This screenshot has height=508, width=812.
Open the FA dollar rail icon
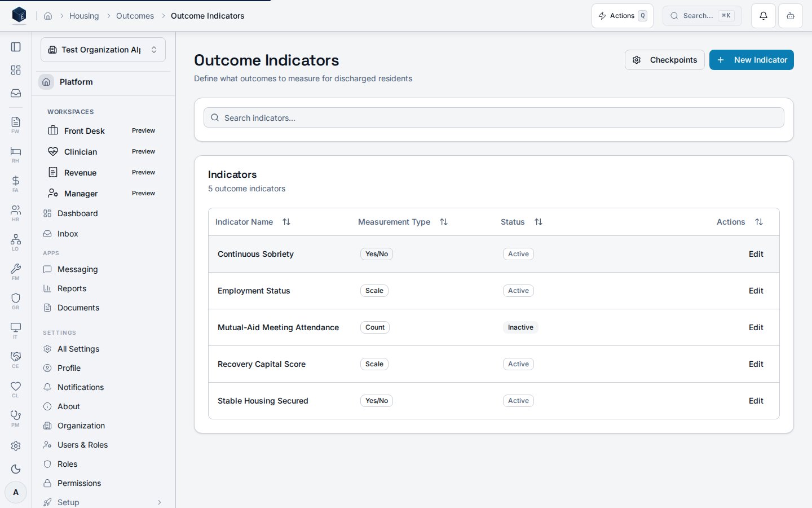coord(16,183)
